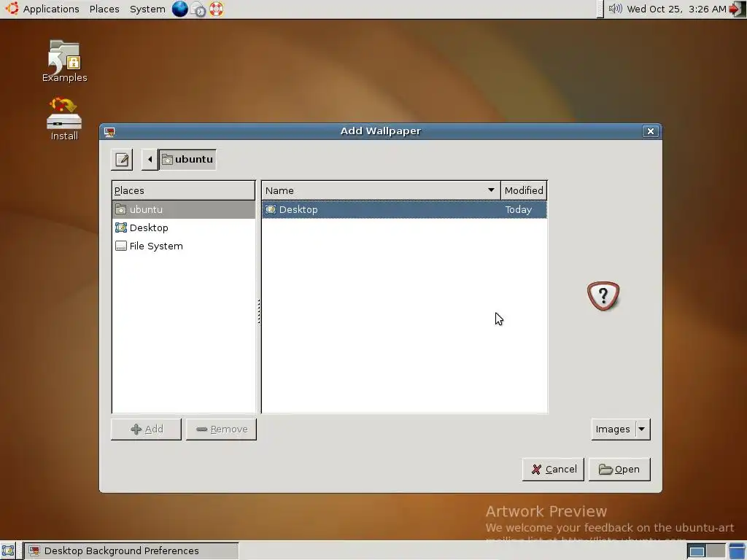Click the date and time clock
This screenshot has height=560, width=747.
(676, 9)
